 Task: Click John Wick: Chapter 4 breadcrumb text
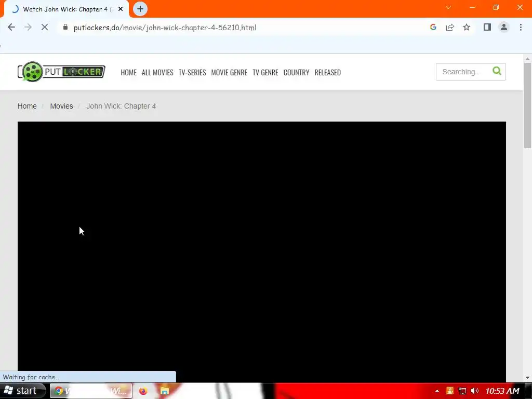tap(121, 106)
